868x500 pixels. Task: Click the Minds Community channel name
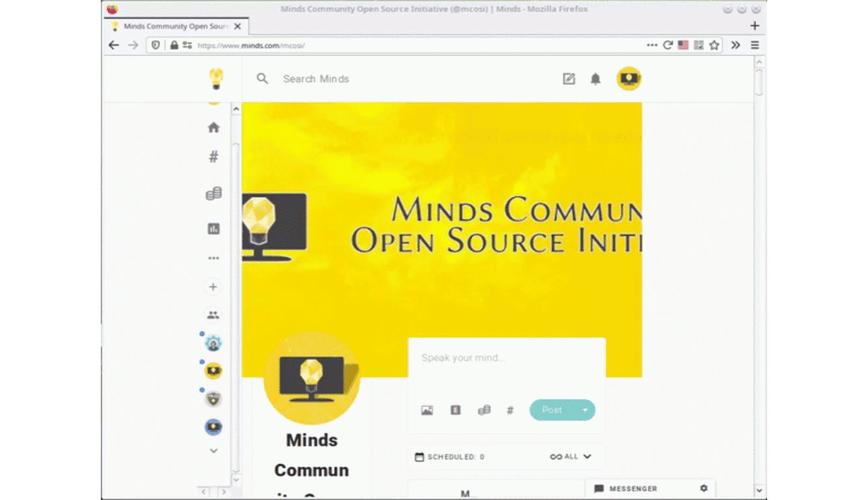tap(312, 455)
